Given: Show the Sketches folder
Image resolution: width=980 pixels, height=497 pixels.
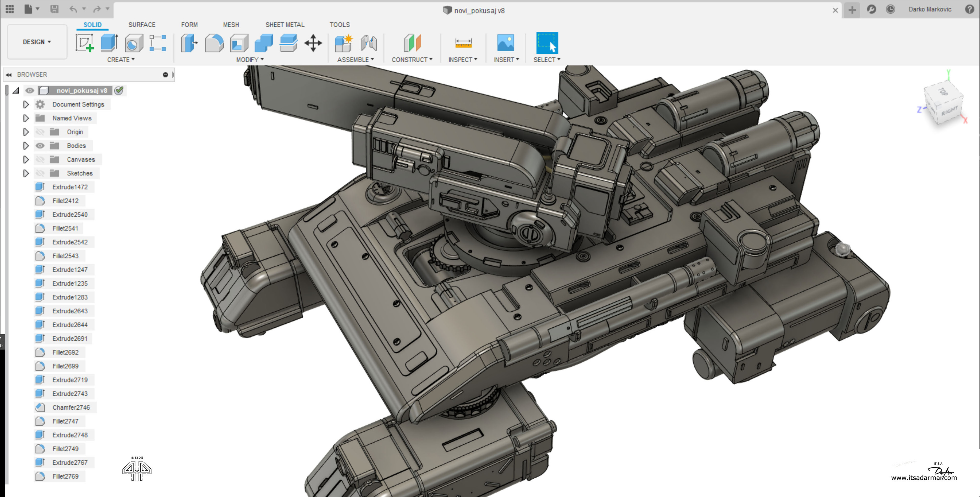Looking at the screenshot, I should point(40,173).
